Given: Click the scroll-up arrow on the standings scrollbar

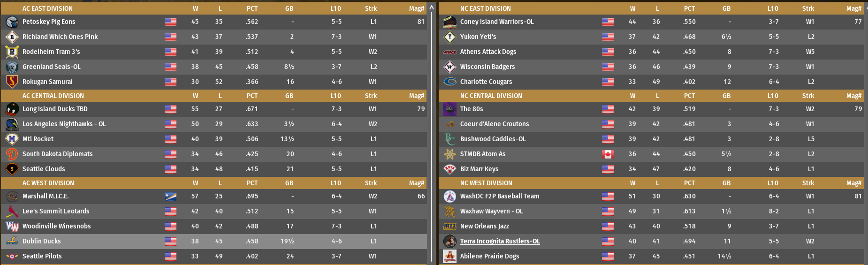Looking at the screenshot, I should pos(431,8).
